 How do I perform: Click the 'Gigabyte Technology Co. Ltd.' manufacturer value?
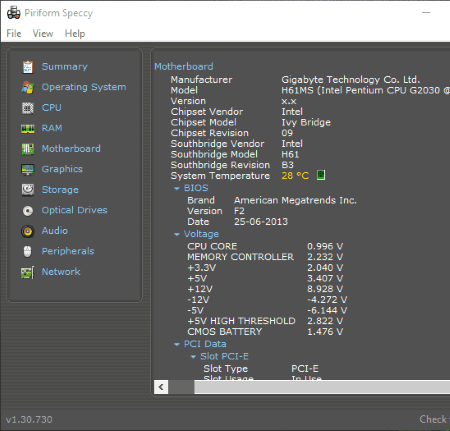click(351, 80)
